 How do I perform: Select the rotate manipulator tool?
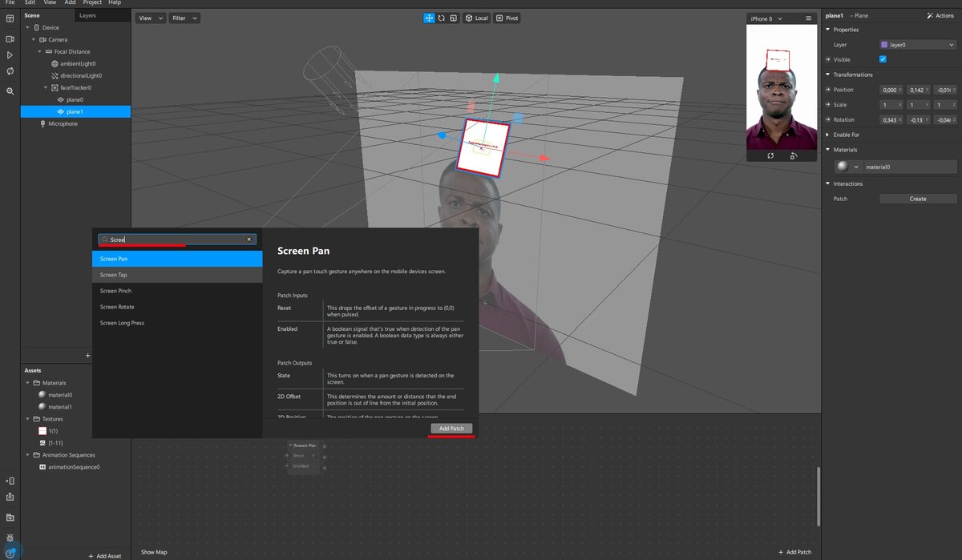[441, 18]
